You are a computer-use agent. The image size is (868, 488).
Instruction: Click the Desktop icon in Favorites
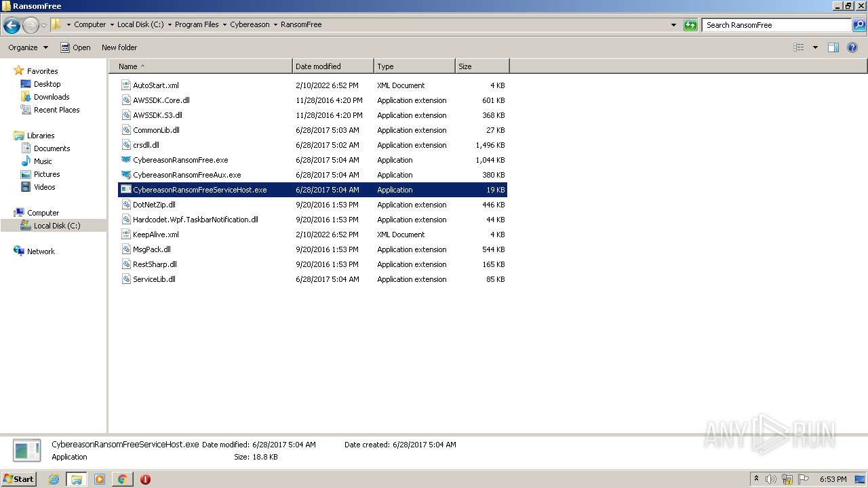click(x=26, y=84)
